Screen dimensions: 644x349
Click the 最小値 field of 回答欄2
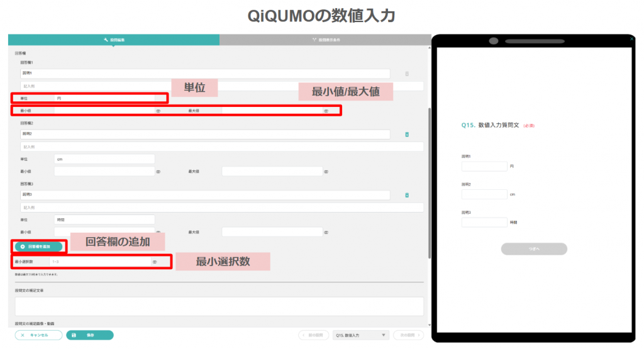click(104, 172)
